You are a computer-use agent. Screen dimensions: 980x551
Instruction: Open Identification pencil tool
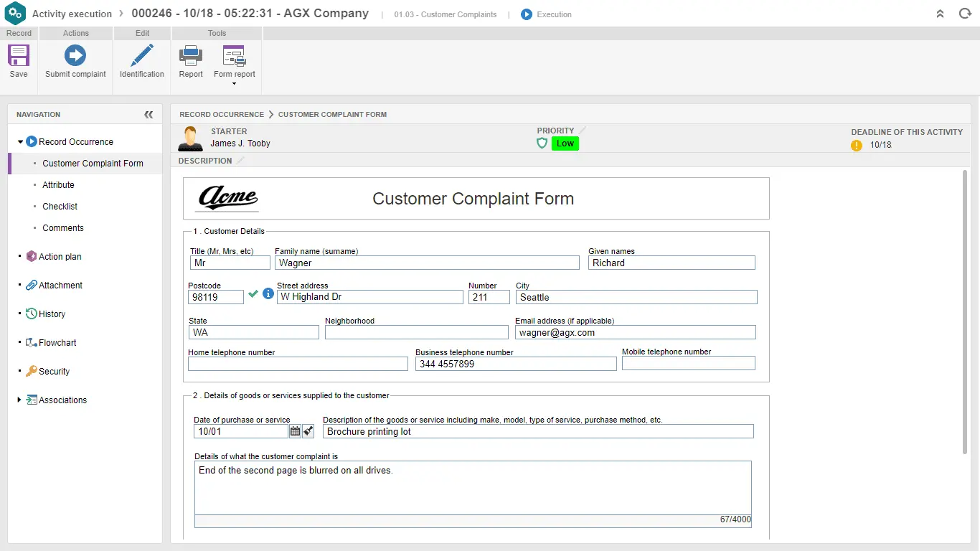click(142, 56)
